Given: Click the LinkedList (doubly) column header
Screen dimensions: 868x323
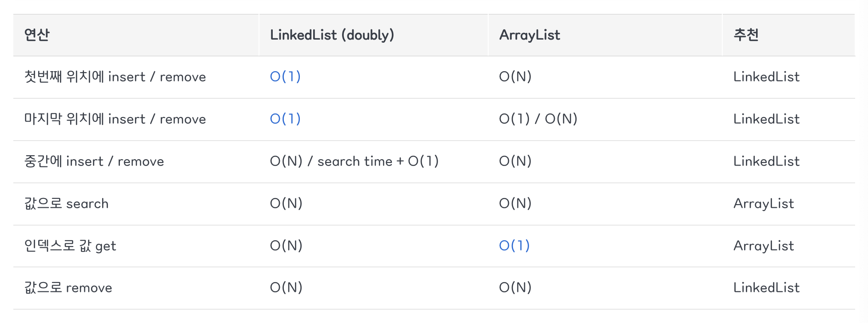Looking at the screenshot, I should click(332, 35).
